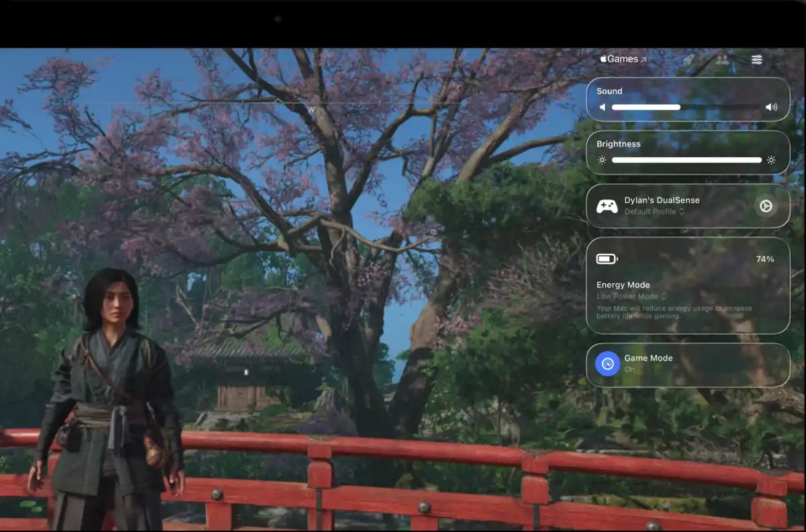Image resolution: width=806 pixels, height=532 pixels.
Task: Click the full brightness sun icon
Action: [772, 160]
